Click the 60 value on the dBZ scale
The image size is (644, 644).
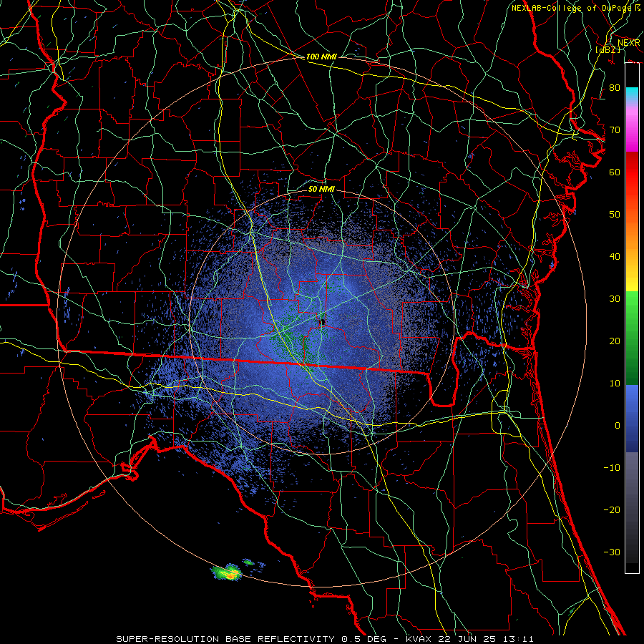point(615,172)
